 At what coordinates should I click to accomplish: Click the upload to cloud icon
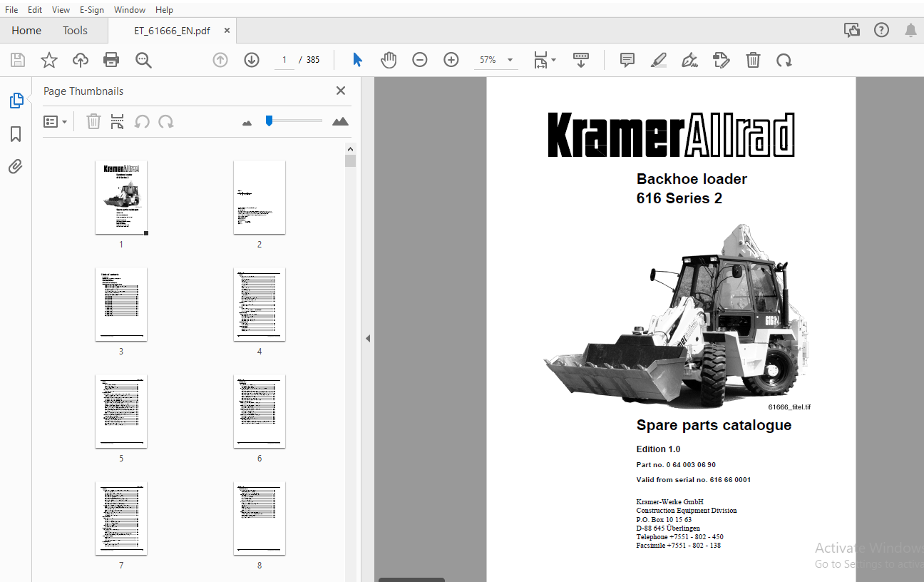click(x=81, y=60)
